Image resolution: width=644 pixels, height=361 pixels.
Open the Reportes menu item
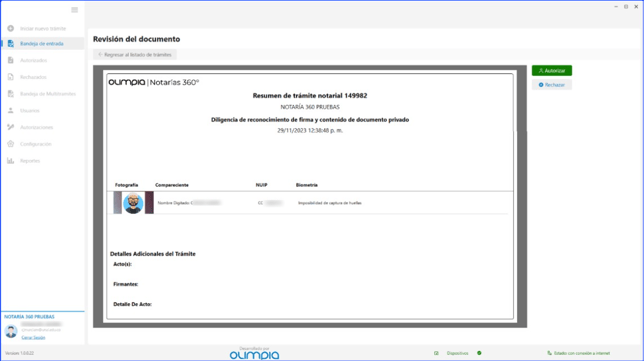[43, 161]
